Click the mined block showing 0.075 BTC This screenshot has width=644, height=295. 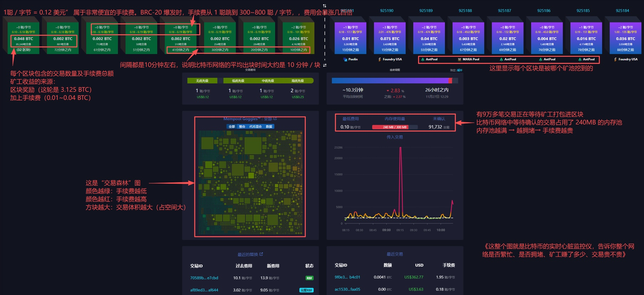[x=390, y=38]
